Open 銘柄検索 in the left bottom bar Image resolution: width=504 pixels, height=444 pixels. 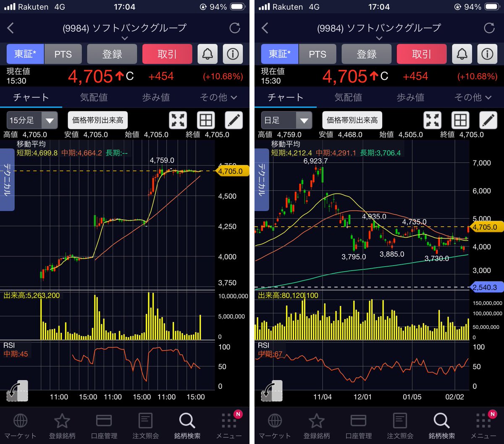tap(187, 426)
